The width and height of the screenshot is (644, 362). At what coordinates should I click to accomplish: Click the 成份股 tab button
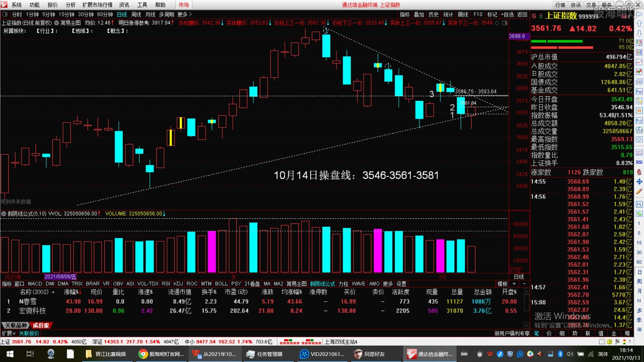pyautogui.click(x=41, y=325)
